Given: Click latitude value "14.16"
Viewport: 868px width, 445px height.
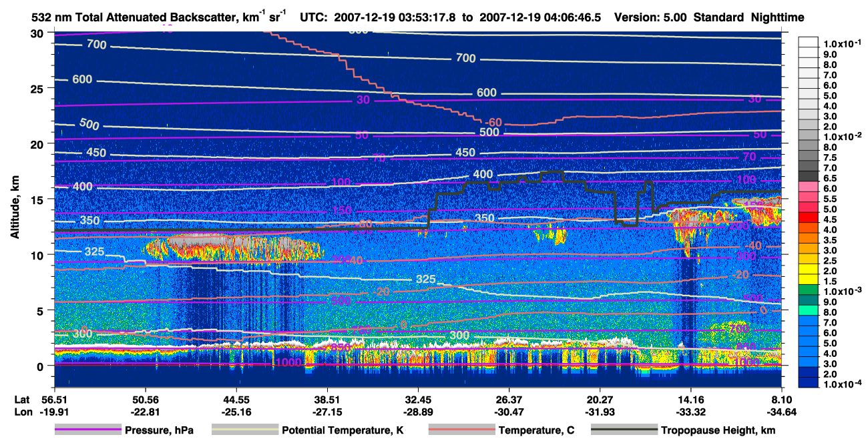Looking at the screenshot, I should (691, 399).
